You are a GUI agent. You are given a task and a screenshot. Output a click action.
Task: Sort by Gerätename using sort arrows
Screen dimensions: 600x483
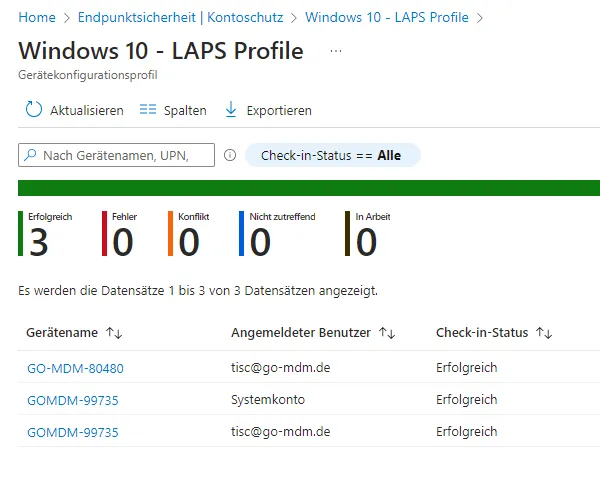tap(113, 333)
